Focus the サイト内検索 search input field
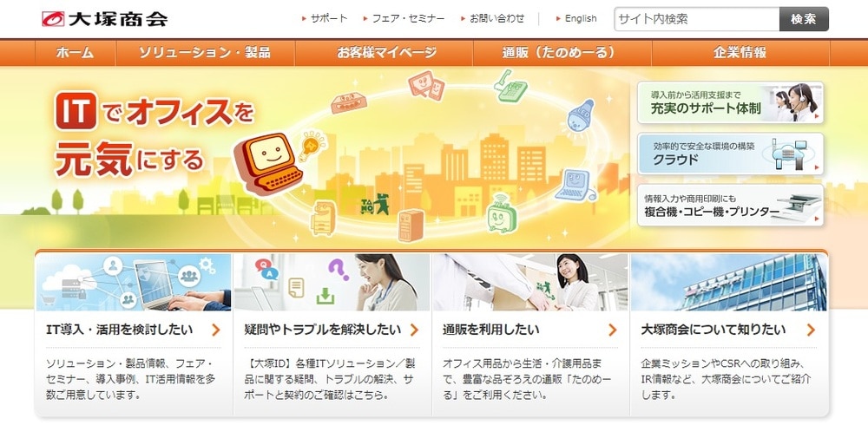 (697, 19)
